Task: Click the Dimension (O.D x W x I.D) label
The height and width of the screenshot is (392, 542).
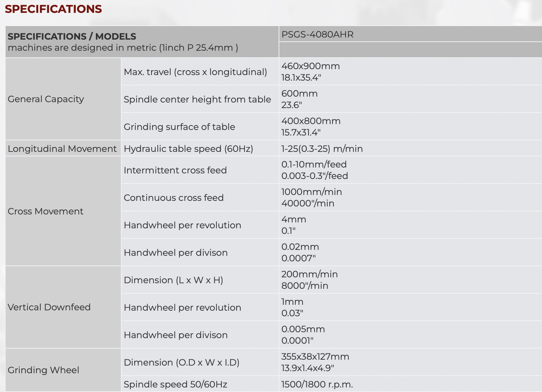Action: [181, 362]
